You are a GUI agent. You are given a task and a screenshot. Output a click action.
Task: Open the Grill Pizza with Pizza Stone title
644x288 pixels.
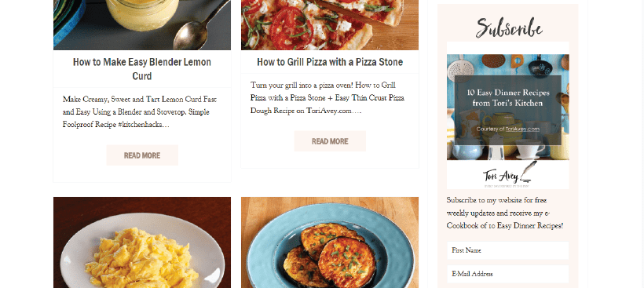click(x=330, y=62)
